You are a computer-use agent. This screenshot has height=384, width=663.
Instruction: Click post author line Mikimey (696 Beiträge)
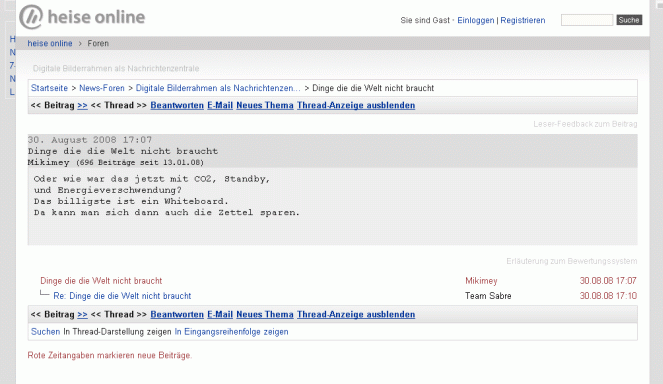(x=115, y=162)
